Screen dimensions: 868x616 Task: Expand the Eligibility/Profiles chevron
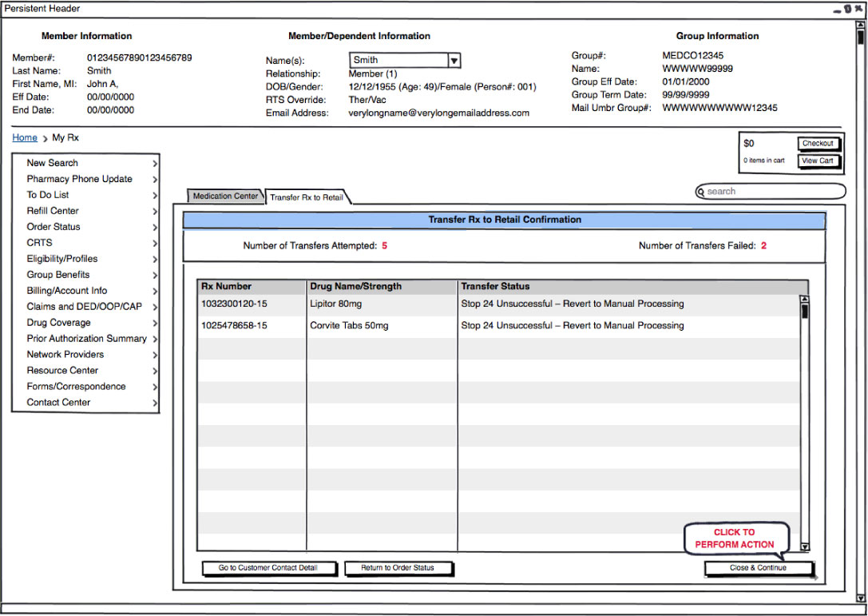tap(154, 259)
